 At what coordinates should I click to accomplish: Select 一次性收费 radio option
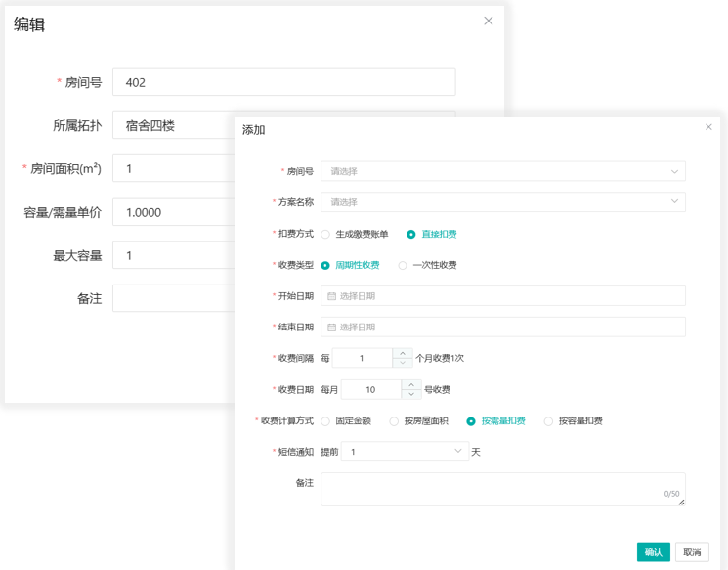click(403, 265)
